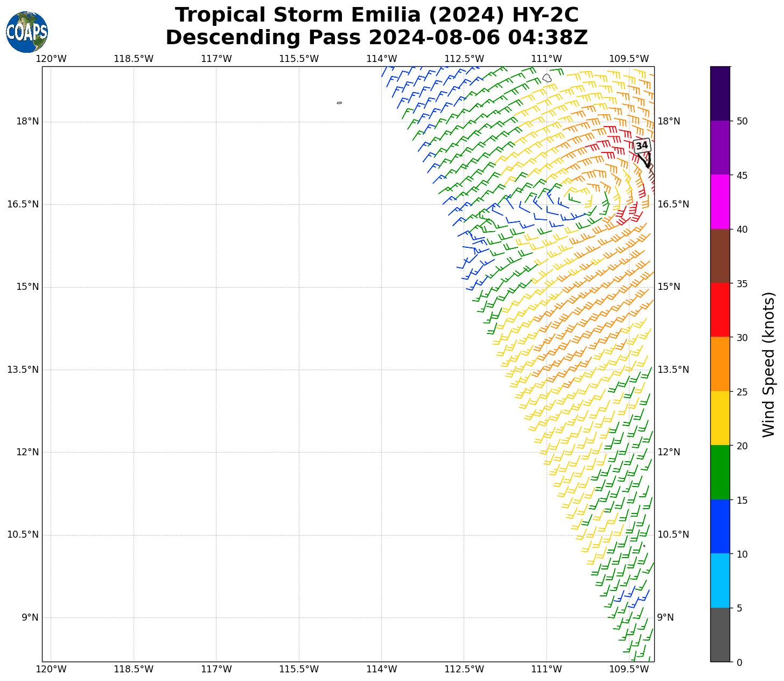Click the 34-knot wind radius label
The width and height of the screenshot is (784, 681).
tap(641, 145)
